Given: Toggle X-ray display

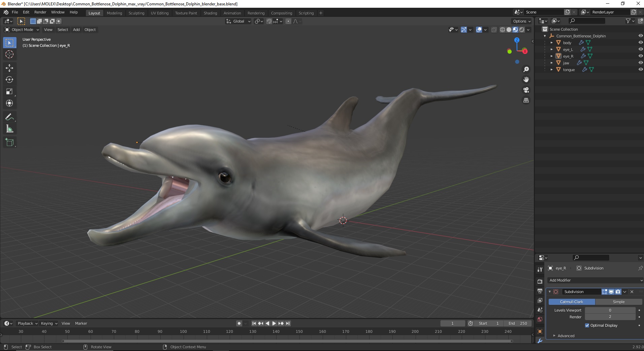Looking at the screenshot, I should click(x=494, y=30).
